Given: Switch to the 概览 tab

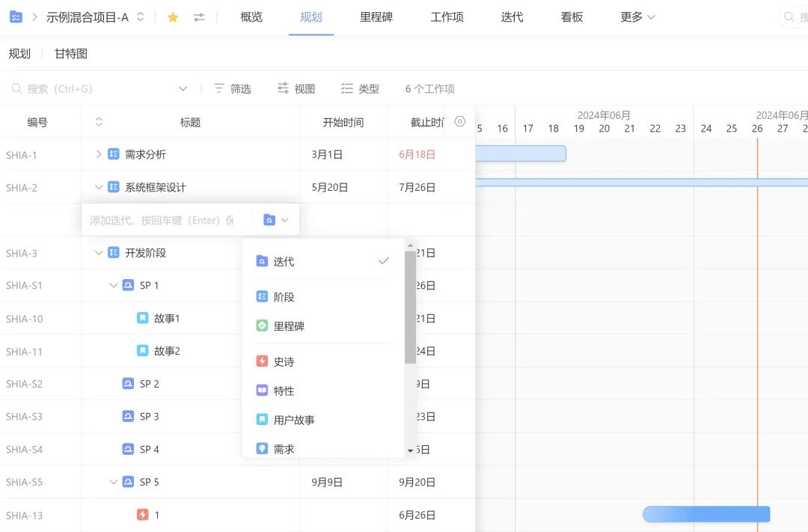Looking at the screenshot, I should (x=251, y=17).
